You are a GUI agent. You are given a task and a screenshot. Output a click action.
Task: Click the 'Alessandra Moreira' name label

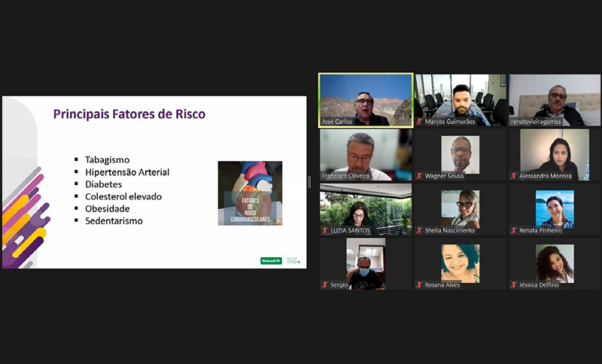pyautogui.click(x=545, y=176)
